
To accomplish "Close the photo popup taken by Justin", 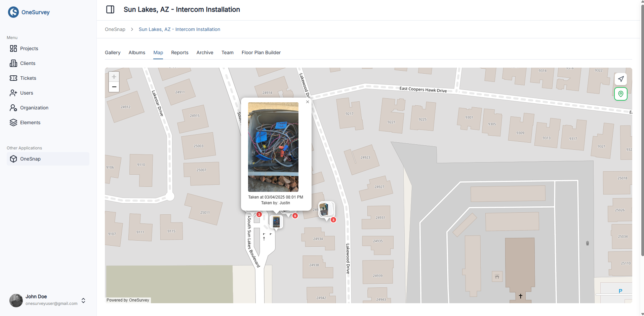I will click(x=307, y=102).
